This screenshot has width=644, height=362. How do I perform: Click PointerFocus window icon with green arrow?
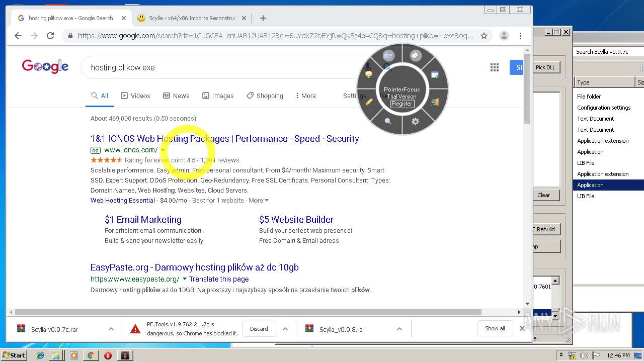(x=435, y=75)
